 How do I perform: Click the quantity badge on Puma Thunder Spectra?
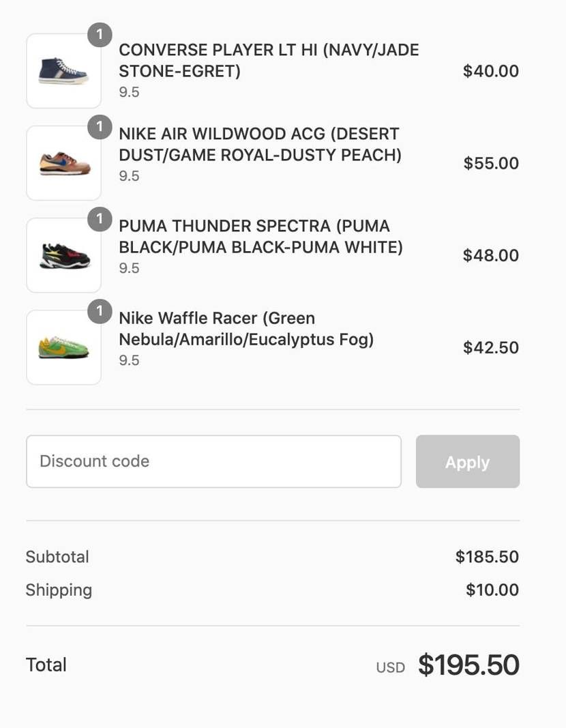(x=100, y=219)
